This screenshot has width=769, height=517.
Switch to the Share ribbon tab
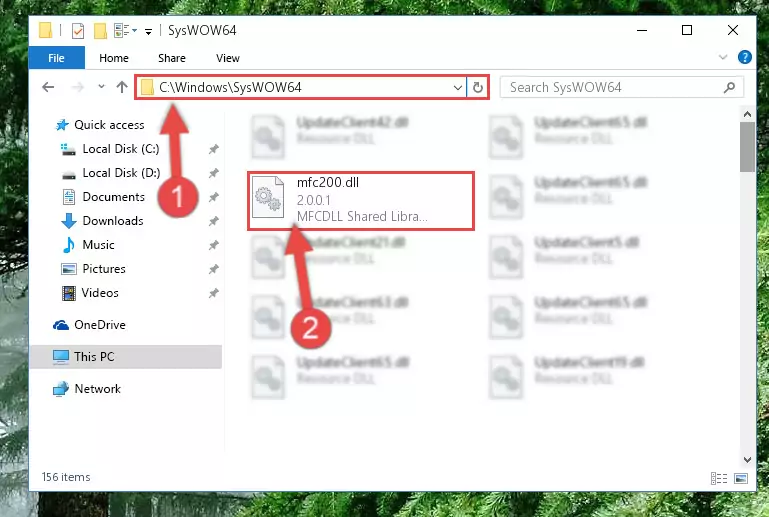coord(172,58)
